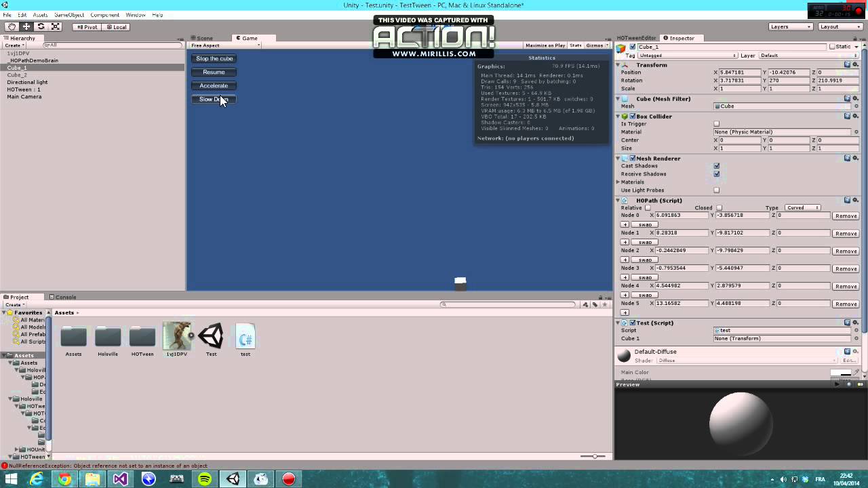Open the Static options dropdown arrow
868x488 pixels.
click(857, 47)
